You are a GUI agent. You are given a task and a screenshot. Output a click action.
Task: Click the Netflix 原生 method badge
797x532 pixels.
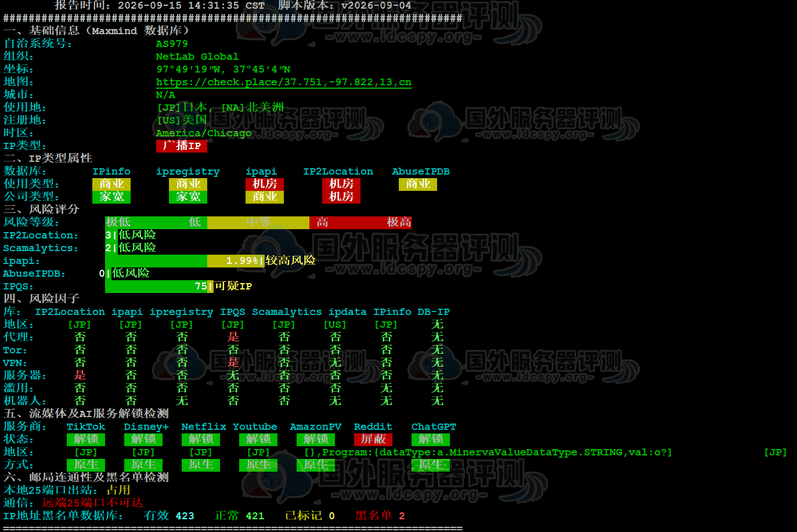(x=201, y=465)
